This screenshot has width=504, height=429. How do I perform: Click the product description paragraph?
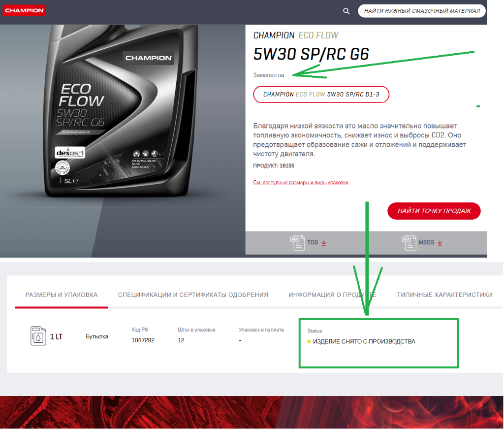(359, 140)
